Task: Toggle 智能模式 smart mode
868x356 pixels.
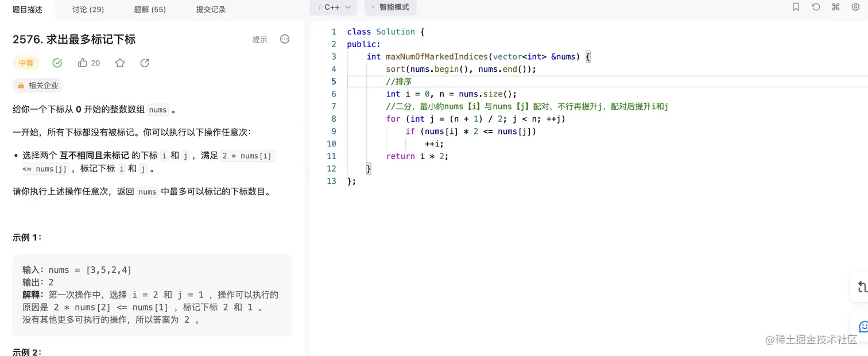Action: point(390,7)
